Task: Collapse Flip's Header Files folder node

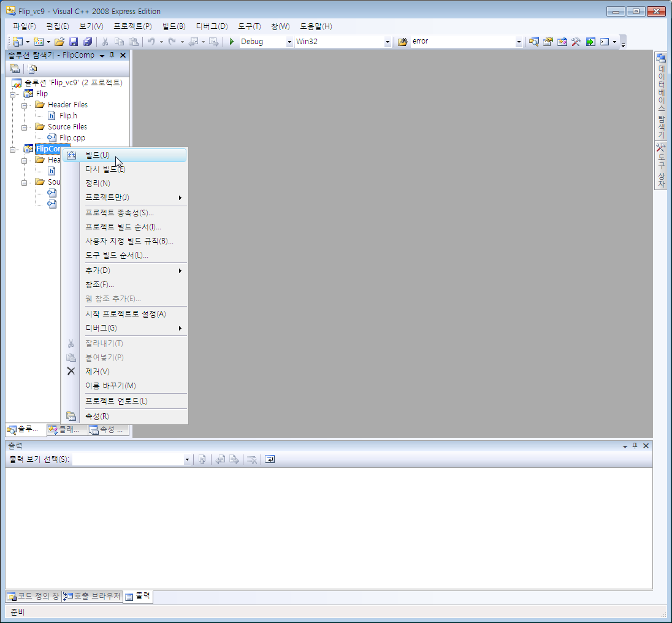Action: click(x=25, y=105)
